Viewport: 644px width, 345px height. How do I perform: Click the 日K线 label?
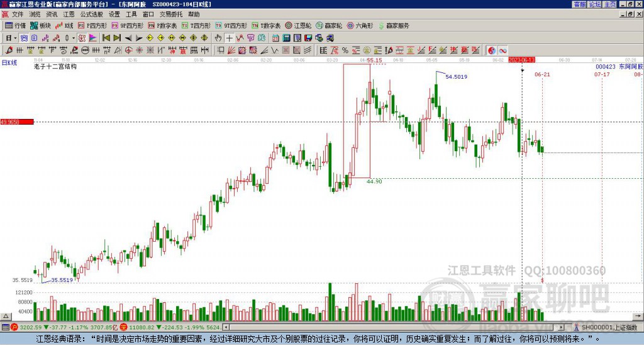(9, 63)
